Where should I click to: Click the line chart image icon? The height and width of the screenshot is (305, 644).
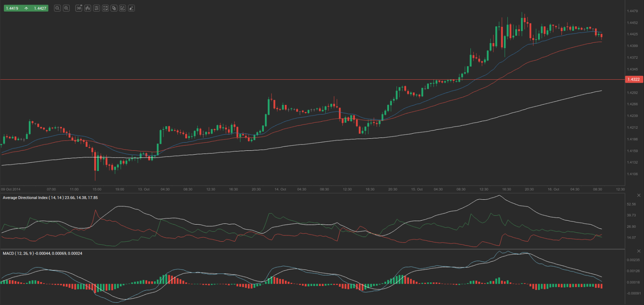point(105,8)
